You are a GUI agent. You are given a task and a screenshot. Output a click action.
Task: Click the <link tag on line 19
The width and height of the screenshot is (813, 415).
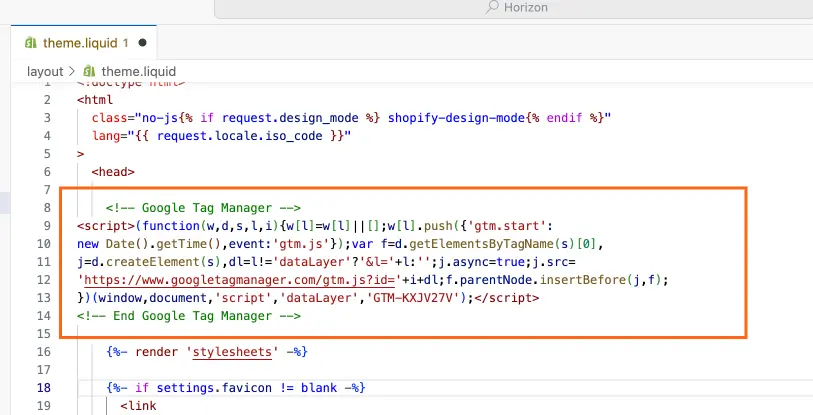[x=138, y=406]
